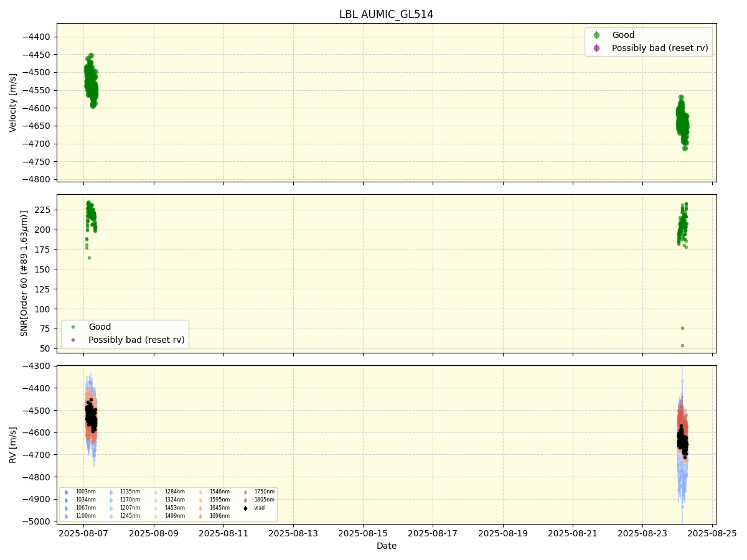Click the 1546nm legend marker
This screenshot has height=560, width=747.
(x=200, y=492)
